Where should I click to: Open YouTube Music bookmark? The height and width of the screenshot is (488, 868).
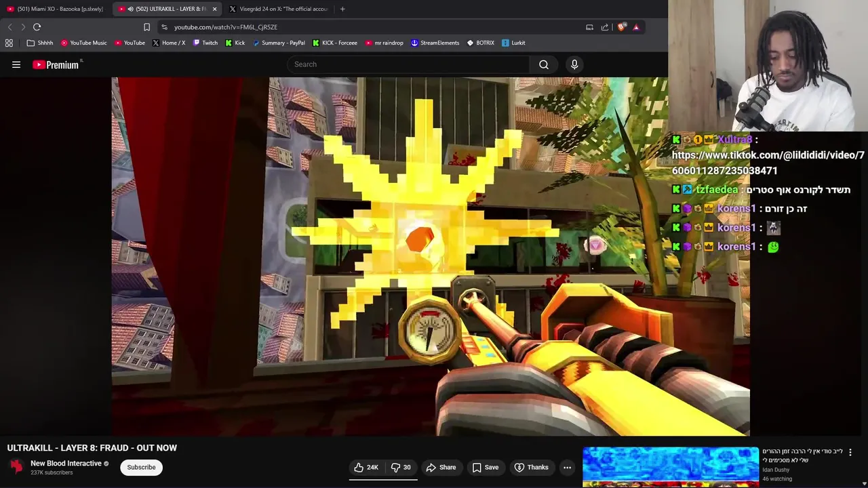point(83,43)
